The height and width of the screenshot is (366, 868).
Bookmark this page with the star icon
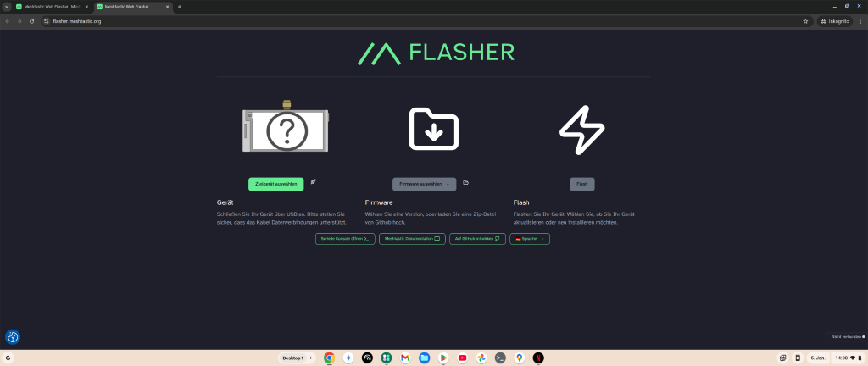click(x=805, y=21)
